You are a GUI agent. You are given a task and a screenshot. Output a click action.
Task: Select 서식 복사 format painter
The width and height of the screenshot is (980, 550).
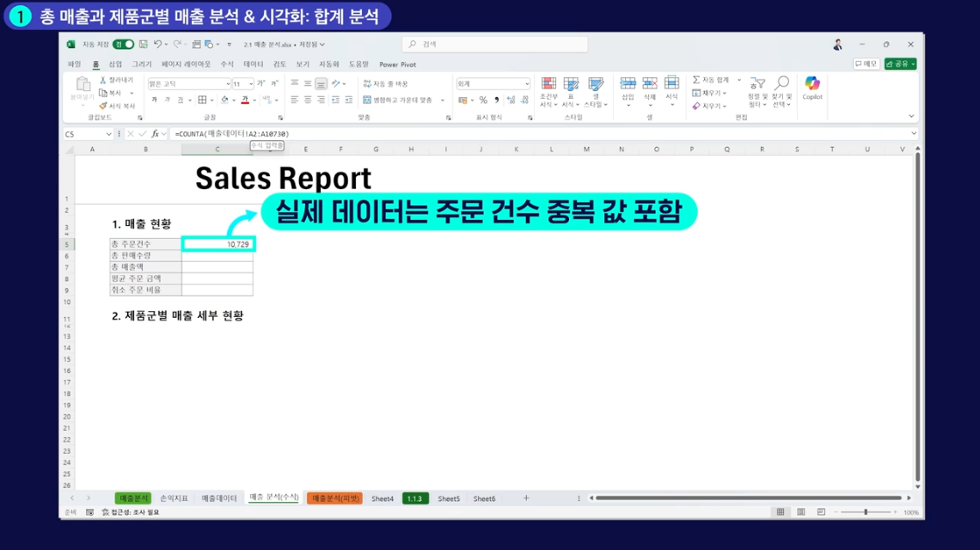[x=118, y=106]
